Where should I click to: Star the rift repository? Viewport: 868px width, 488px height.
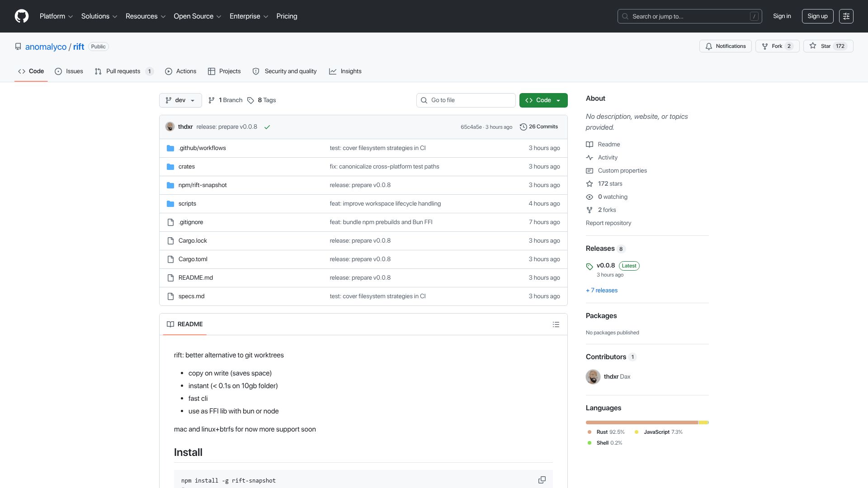tap(828, 46)
